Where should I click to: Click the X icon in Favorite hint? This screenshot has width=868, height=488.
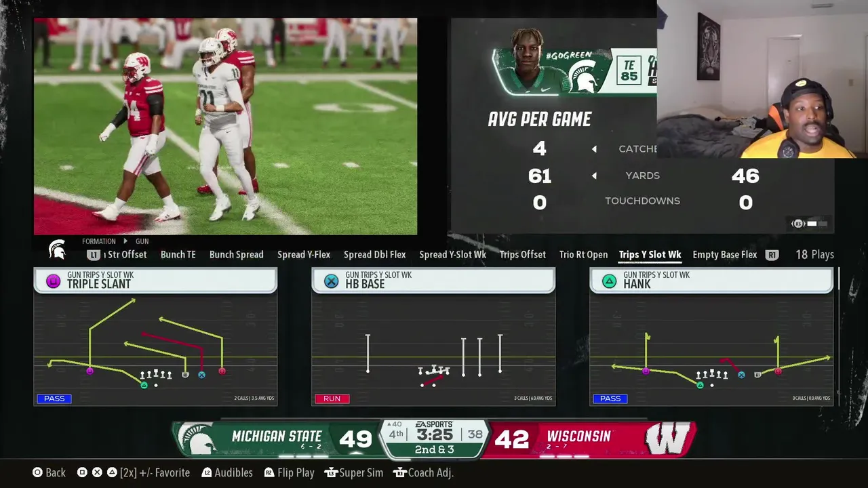(x=97, y=472)
